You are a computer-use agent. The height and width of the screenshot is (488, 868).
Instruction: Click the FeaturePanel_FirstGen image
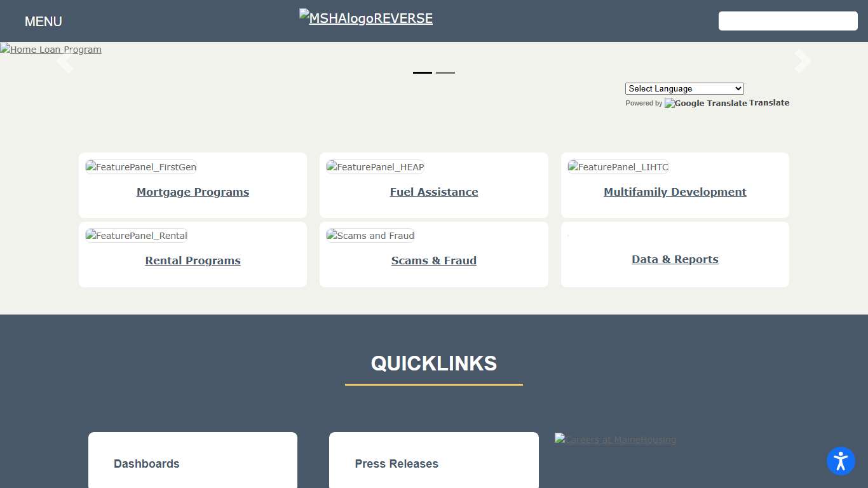coord(141,167)
